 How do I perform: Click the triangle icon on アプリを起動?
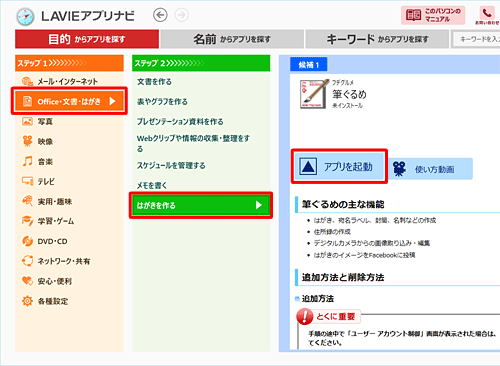308,166
